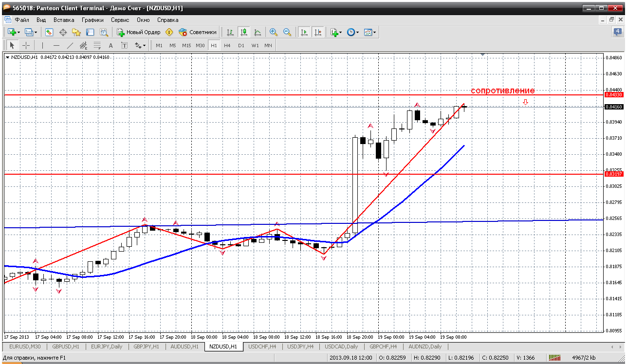Toggle the Chart Shift button
The width and height of the screenshot is (627, 364).
[318, 32]
